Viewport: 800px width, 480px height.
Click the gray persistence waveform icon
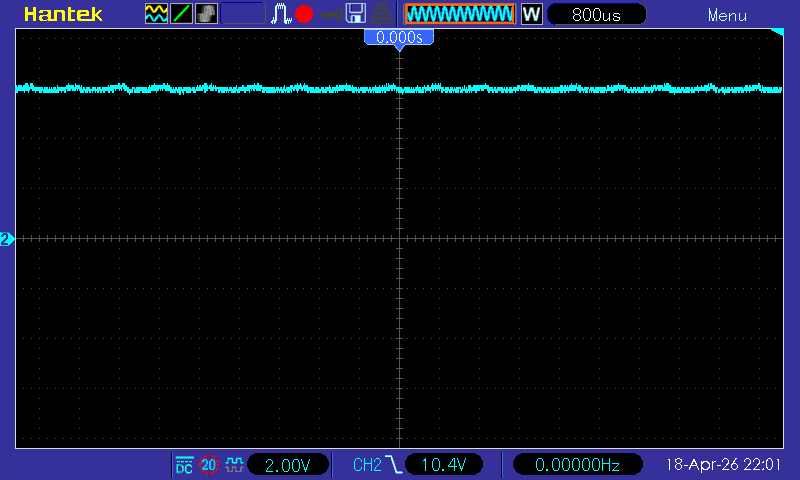[207, 14]
